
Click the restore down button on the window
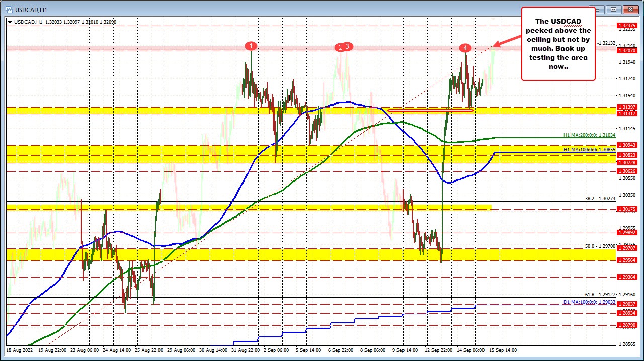pos(613,9)
